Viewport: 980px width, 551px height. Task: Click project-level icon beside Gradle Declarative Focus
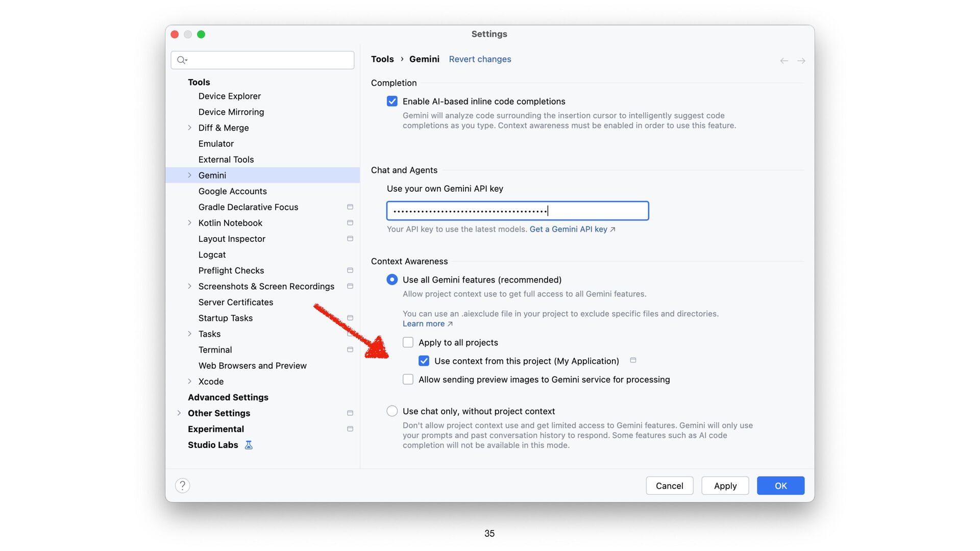click(350, 207)
